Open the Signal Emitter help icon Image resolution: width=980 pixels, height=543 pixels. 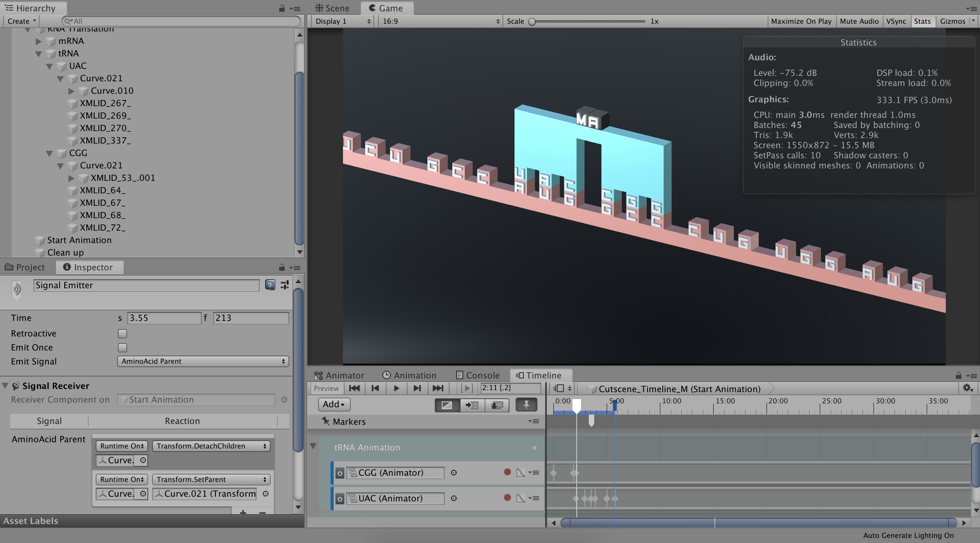270,285
